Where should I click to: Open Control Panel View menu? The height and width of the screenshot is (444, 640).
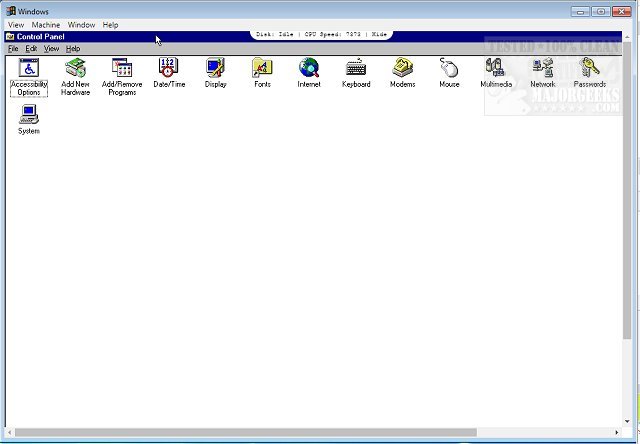tap(51, 49)
